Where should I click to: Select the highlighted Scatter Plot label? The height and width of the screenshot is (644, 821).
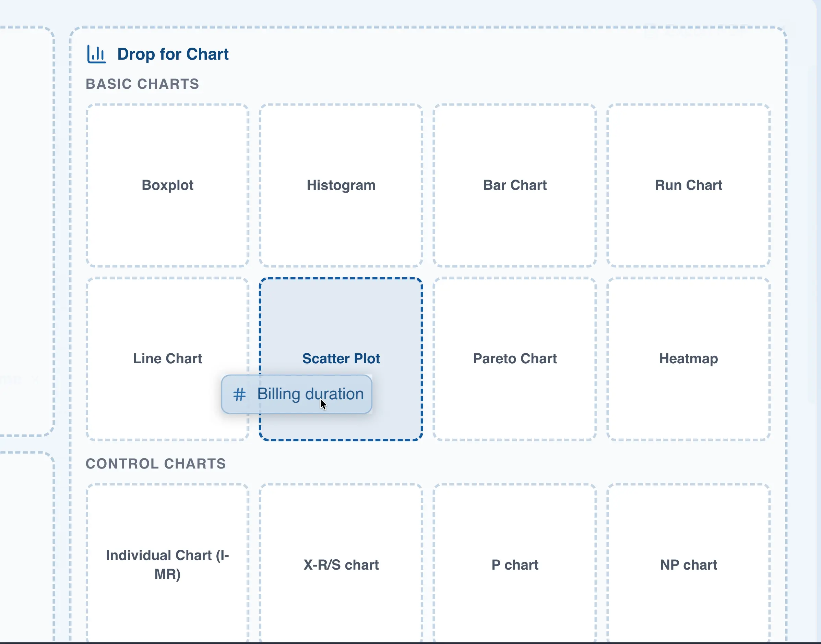pos(341,359)
